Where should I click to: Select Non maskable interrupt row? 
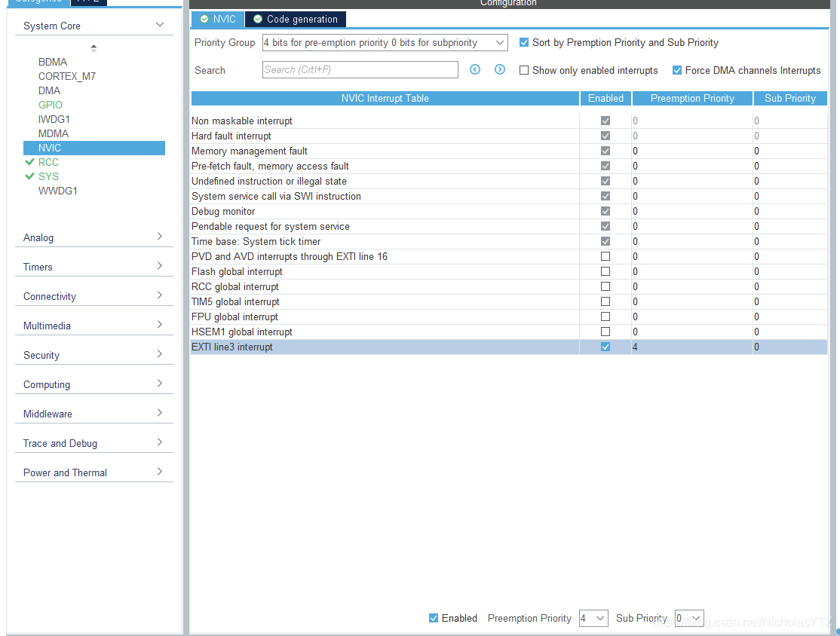click(x=509, y=121)
